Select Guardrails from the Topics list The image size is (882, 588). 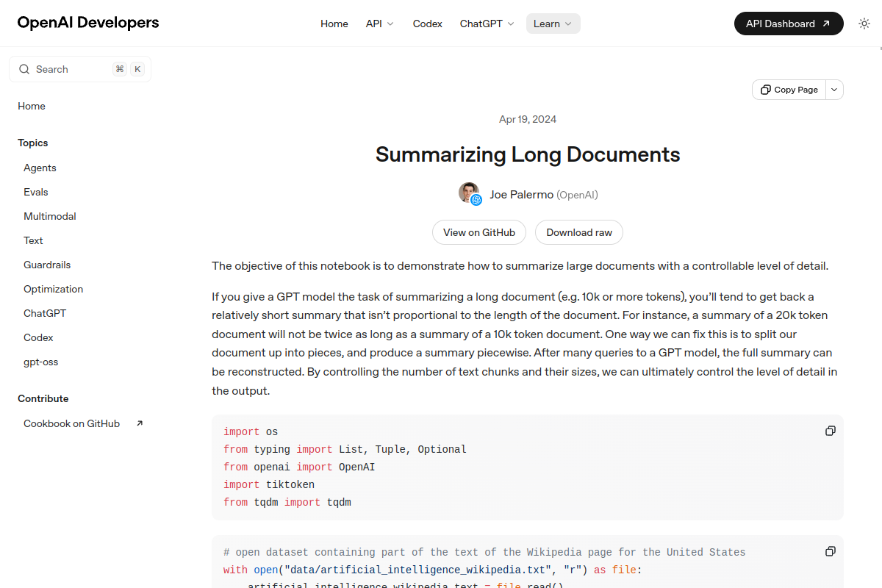click(x=47, y=264)
